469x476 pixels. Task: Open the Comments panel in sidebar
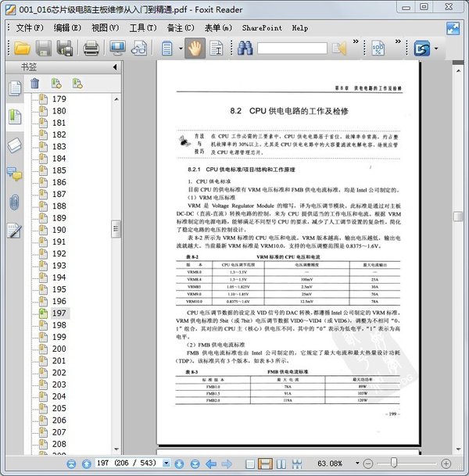point(13,174)
